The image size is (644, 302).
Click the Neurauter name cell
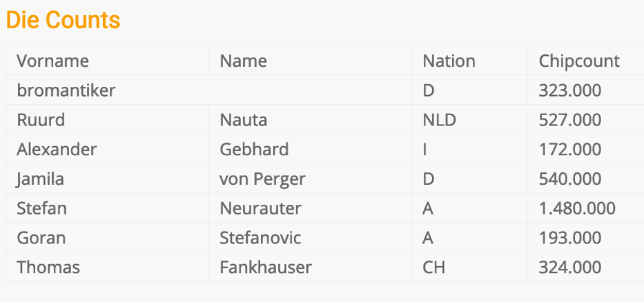point(260,208)
